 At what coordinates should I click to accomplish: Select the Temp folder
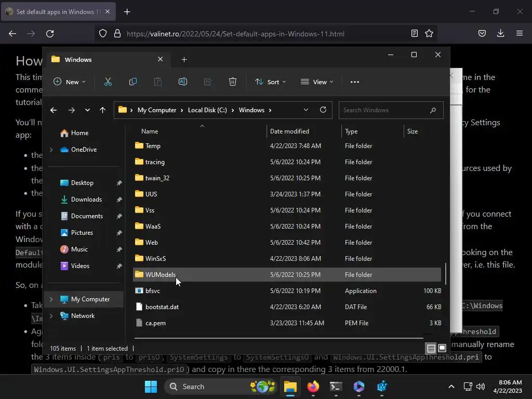287,146
